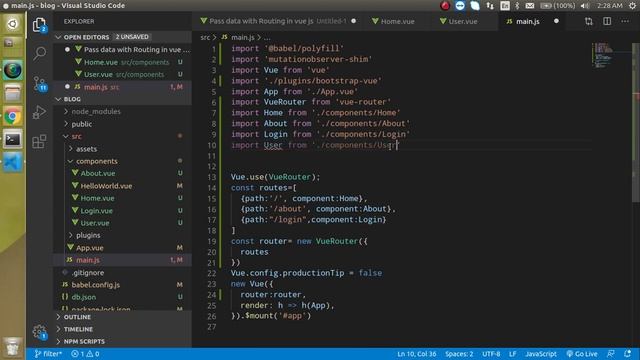Select Home.vue under Open Editors

[x=122, y=62]
